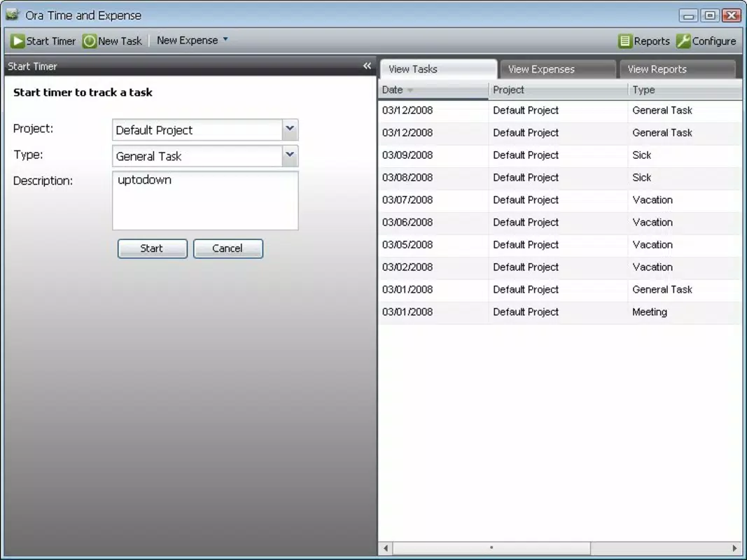Click the New Task toolbar label

pos(120,41)
